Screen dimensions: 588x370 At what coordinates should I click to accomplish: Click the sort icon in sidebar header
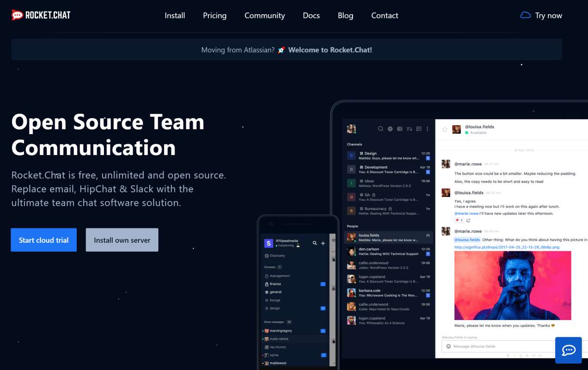[x=409, y=129]
